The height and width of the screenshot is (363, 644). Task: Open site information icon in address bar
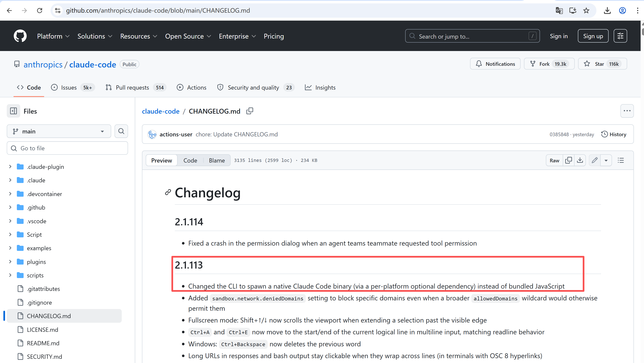[x=58, y=11]
